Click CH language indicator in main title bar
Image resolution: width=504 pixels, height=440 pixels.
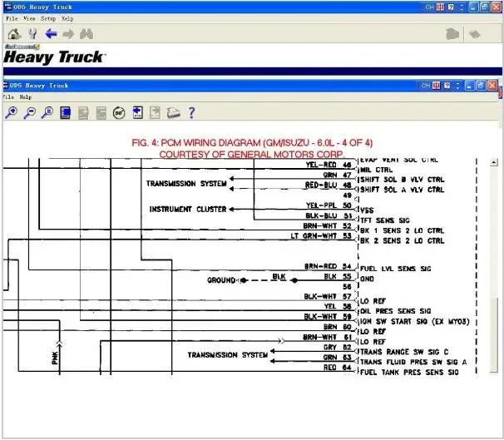(x=430, y=7)
